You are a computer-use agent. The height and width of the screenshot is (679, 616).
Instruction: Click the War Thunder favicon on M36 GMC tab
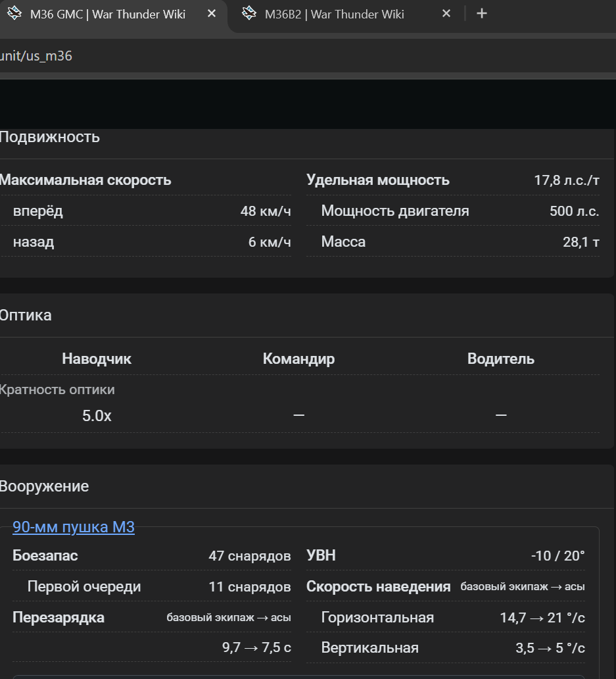pos(14,13)
